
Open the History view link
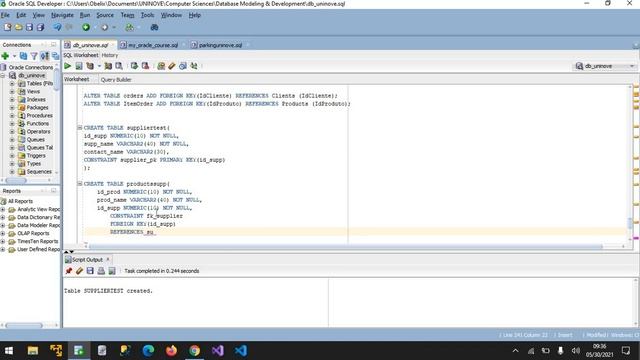[110, 55]
